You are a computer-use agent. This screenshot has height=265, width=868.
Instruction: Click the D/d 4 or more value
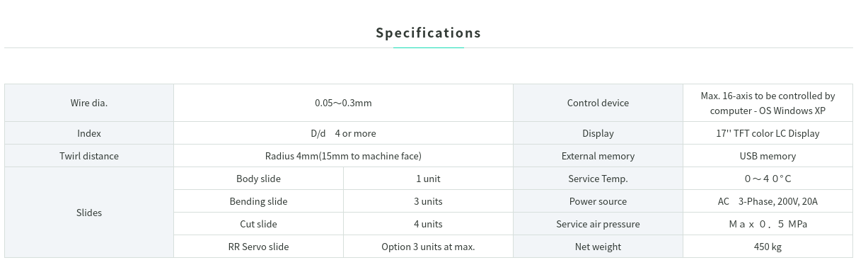(x=343, y=133)
